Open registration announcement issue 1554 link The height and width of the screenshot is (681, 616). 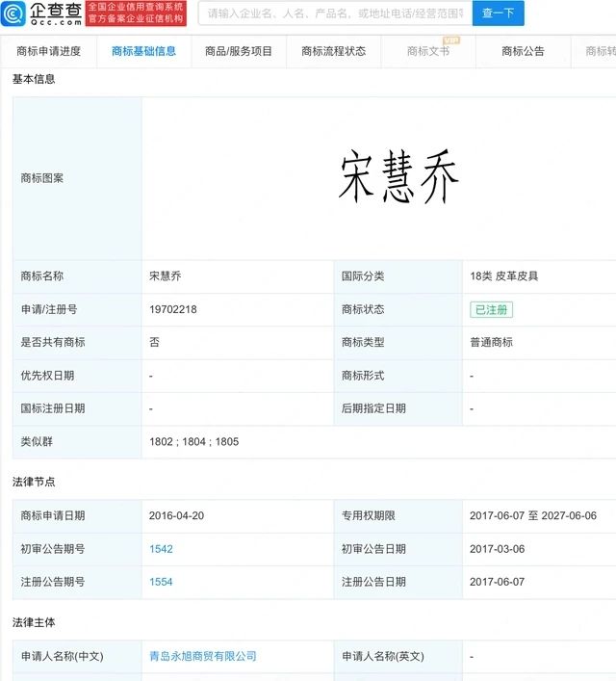click(161, 582)
